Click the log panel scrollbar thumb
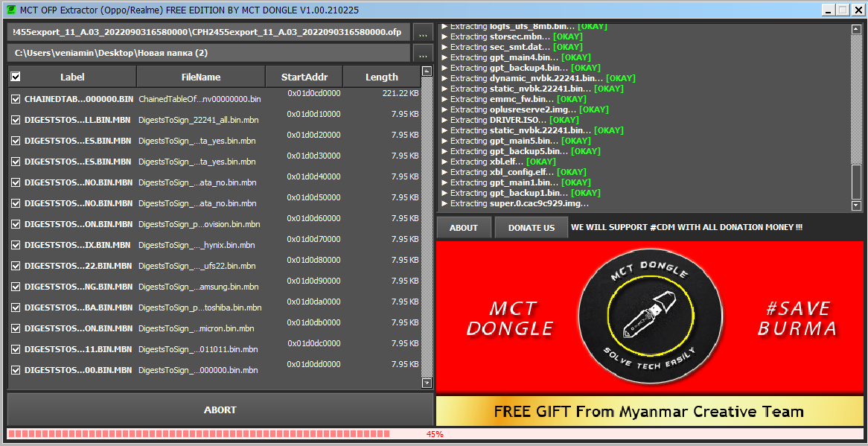This screenshot has height=446, width=868. 856,182
